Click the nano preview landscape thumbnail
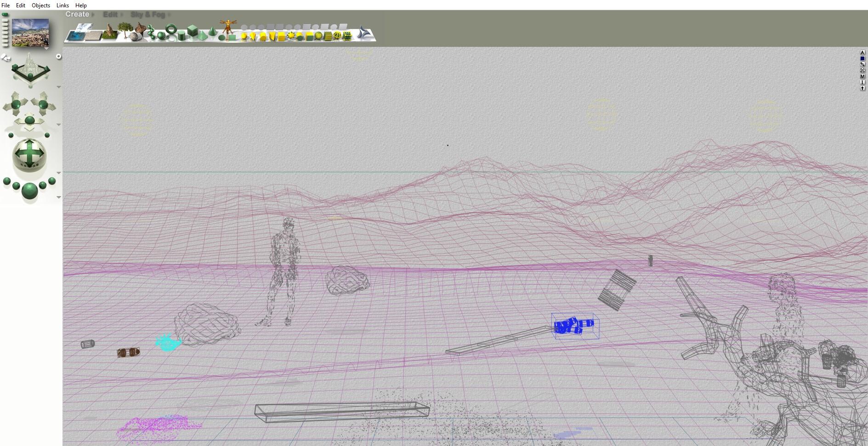The width and height of the screenshot is (868, 446). 30,32
